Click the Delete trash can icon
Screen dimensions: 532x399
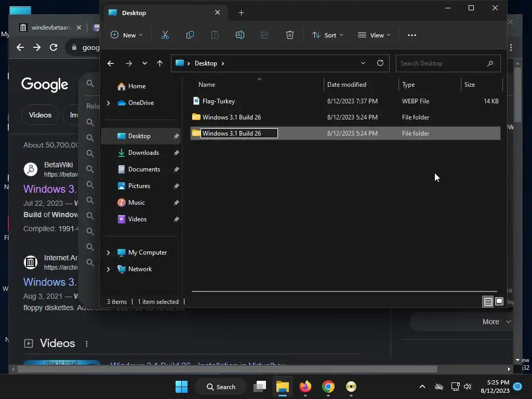290,35
